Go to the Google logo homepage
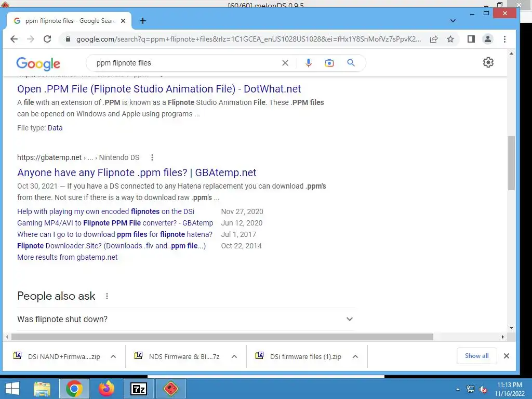The image size is (532, 399). 38,64
